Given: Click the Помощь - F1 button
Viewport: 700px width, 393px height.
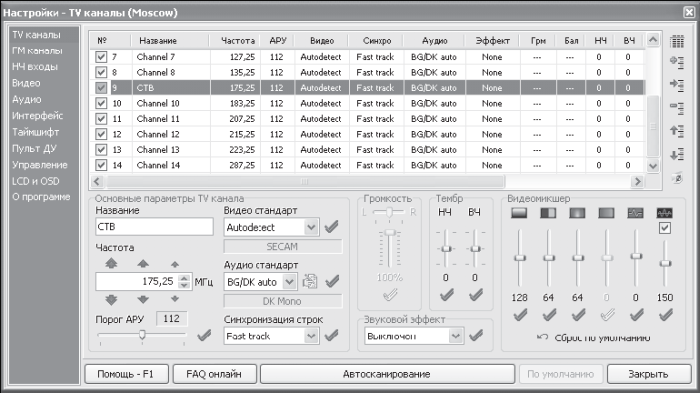Looking at the screenshot, I should (x=126, y=374).
